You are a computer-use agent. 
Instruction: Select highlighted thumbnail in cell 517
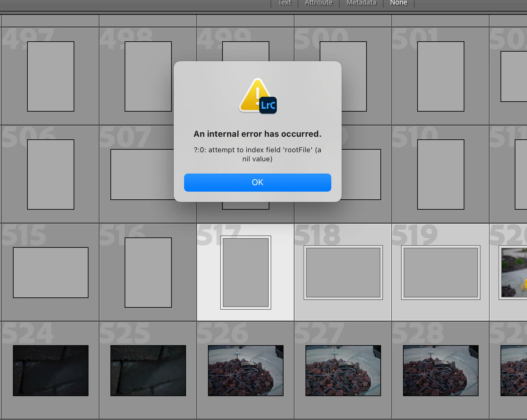[246, 273]
